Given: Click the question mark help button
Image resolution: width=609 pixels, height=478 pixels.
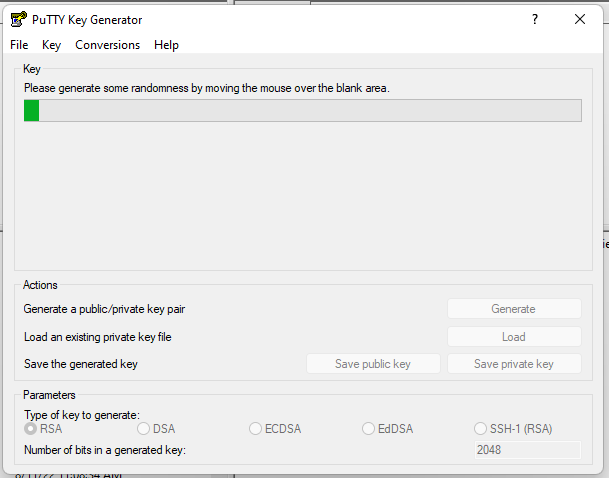Looking at the screenshot, I should point(535,19).
